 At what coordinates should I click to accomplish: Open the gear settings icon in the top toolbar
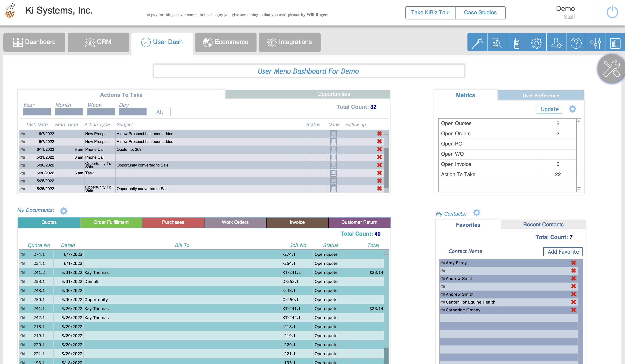point(536,42)
